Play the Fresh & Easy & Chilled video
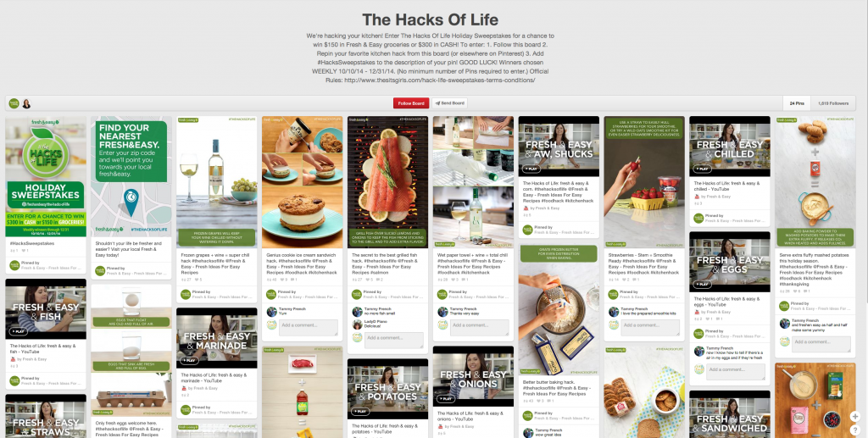 [703, 169]
